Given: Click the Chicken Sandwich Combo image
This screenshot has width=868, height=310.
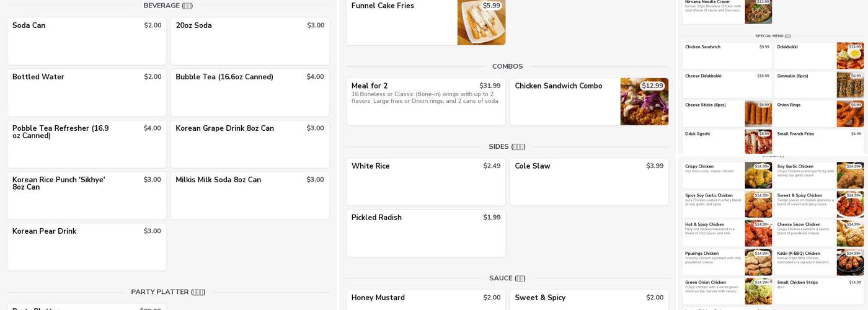Looking at the screenshot, I should click(x=644, y=102).
